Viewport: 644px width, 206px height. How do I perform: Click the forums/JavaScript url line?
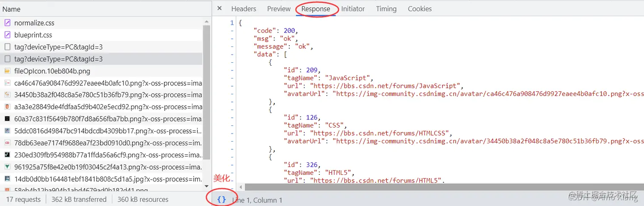coord(373,85)
